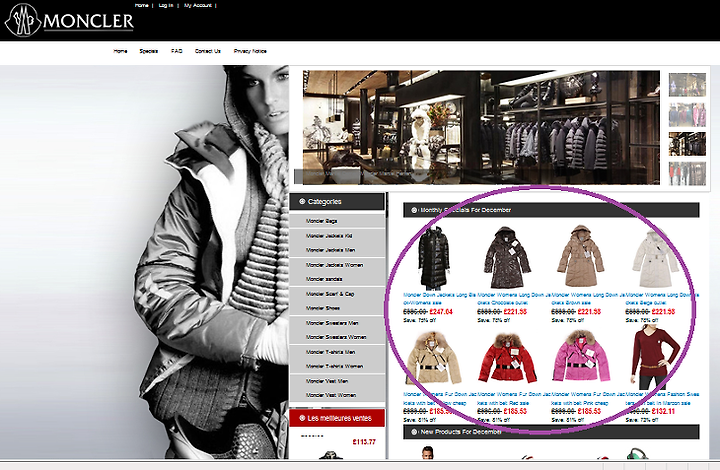Image resolution: width=720 pixels, height=470 pixels.
Task: Click the black long down jacket image
Action: [433, 258]
